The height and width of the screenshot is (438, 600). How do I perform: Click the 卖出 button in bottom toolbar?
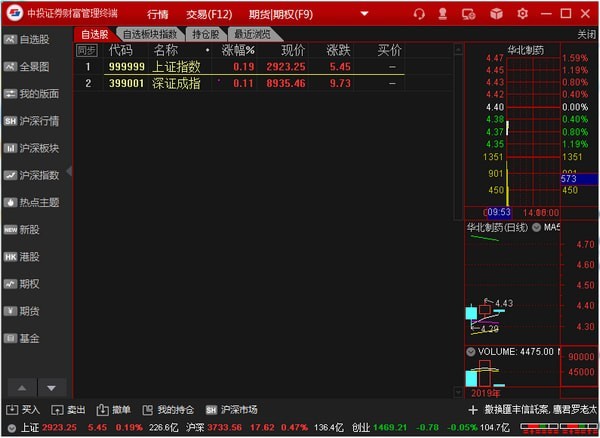[x=68, y=410]
